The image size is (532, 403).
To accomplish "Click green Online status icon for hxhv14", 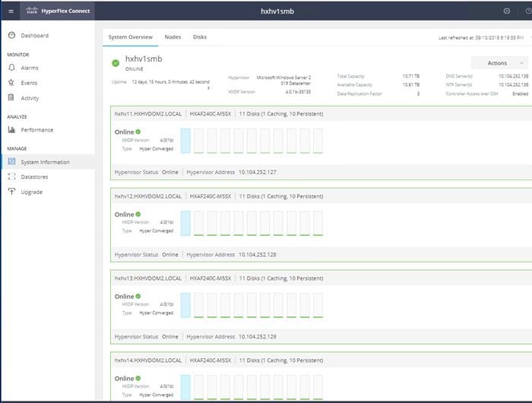I will pos(138,378).
